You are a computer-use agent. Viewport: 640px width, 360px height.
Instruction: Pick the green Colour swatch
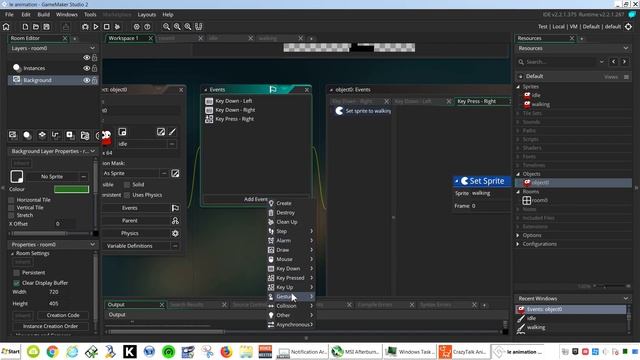71,189
